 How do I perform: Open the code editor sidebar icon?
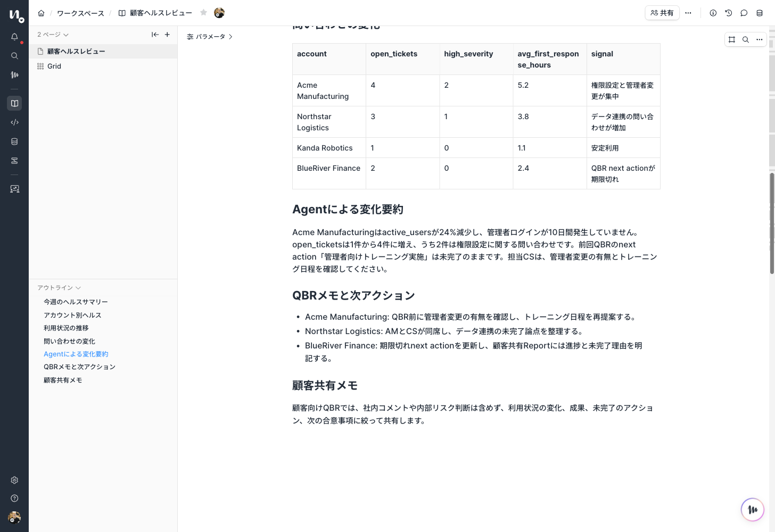[x=14, y=122]
